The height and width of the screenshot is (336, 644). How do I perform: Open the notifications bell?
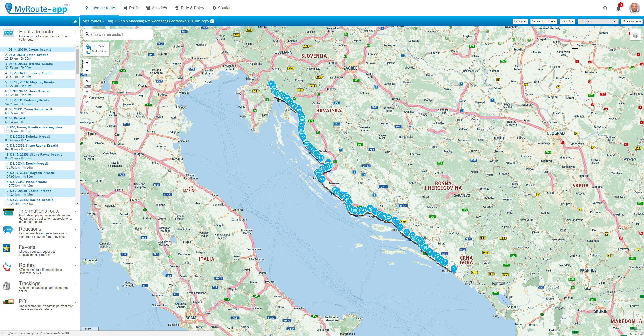click(x=618, y=9)
